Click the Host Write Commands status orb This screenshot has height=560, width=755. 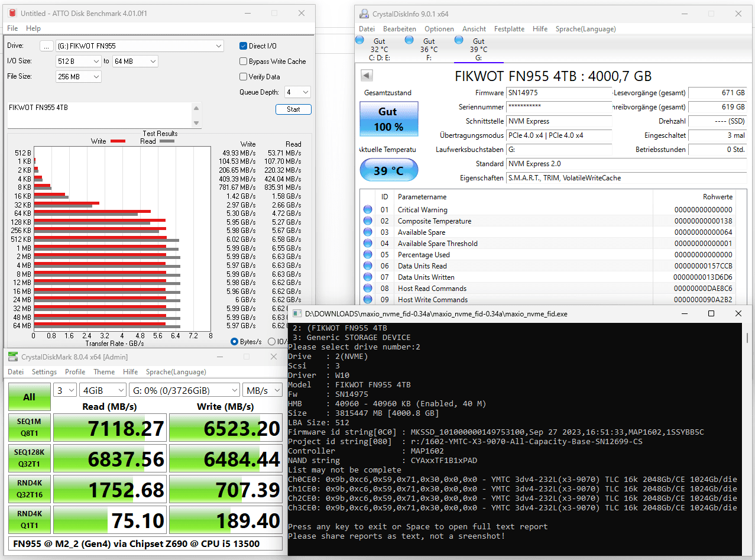coord(368,299)
